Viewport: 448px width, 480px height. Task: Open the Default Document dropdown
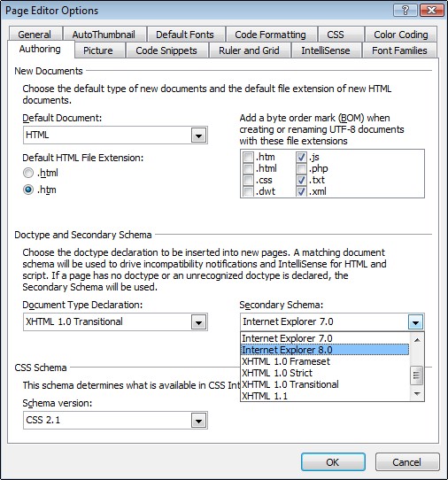click(115, 135)
